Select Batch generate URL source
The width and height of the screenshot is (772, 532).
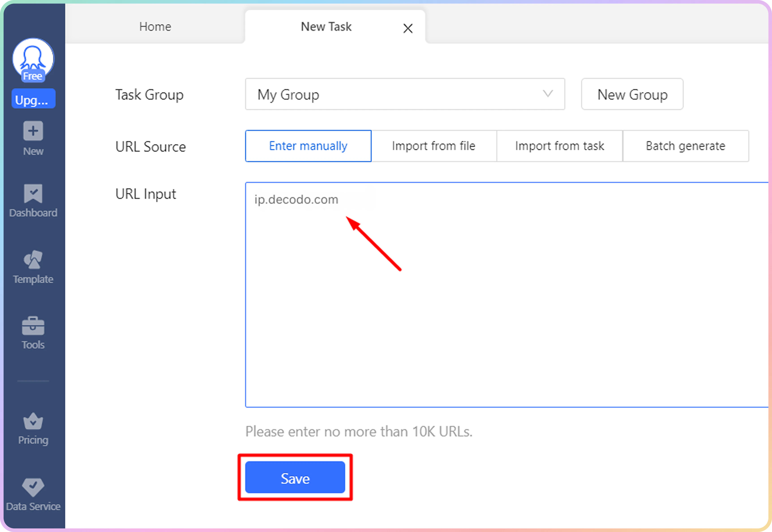[685, 146]
